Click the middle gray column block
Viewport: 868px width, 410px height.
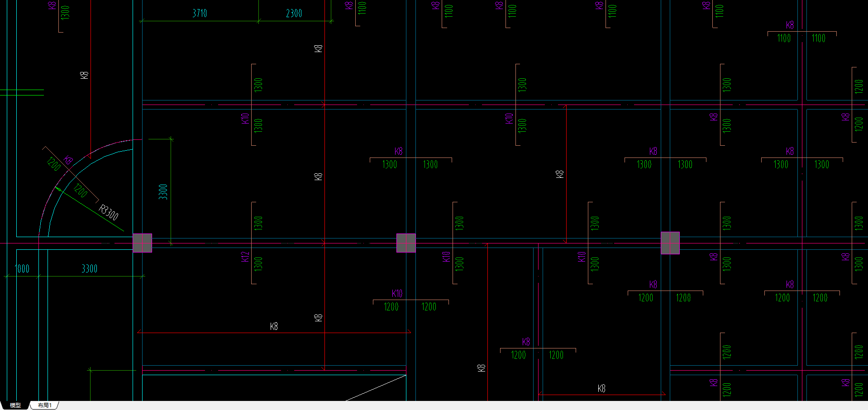406,243
